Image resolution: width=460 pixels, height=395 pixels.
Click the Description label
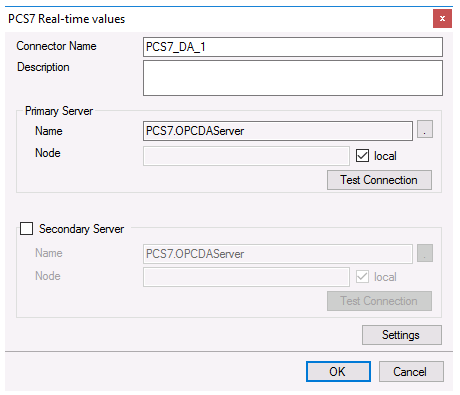tap(43, 67)
